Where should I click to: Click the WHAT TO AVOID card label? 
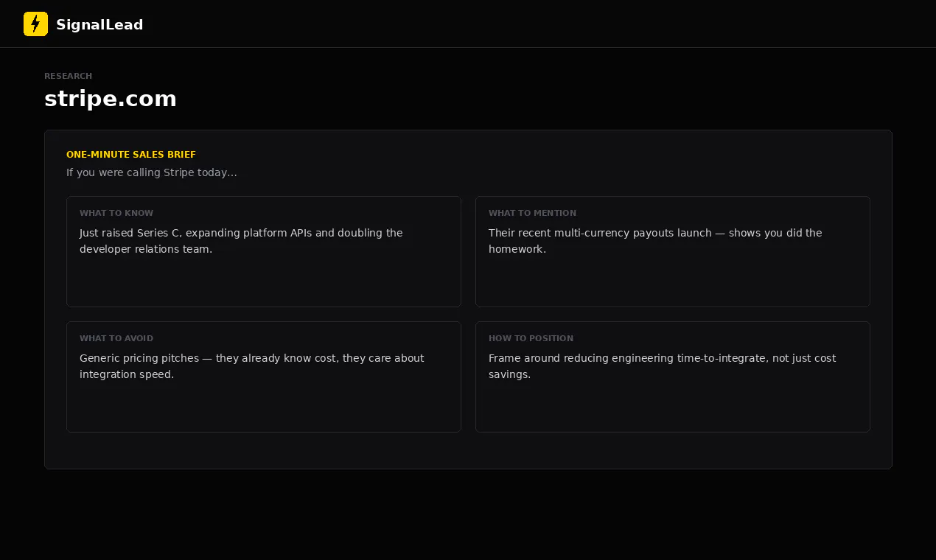(x=116, y=338)
